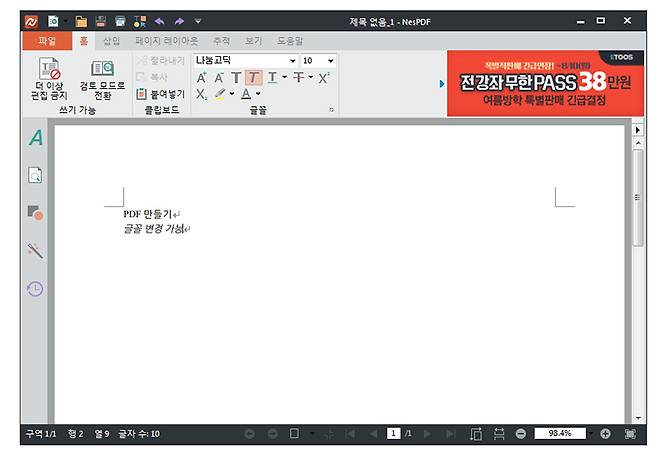Screen dimensions: 658x457
Task: Expand highlight color dropdown arrow
Action: point(232,94)
